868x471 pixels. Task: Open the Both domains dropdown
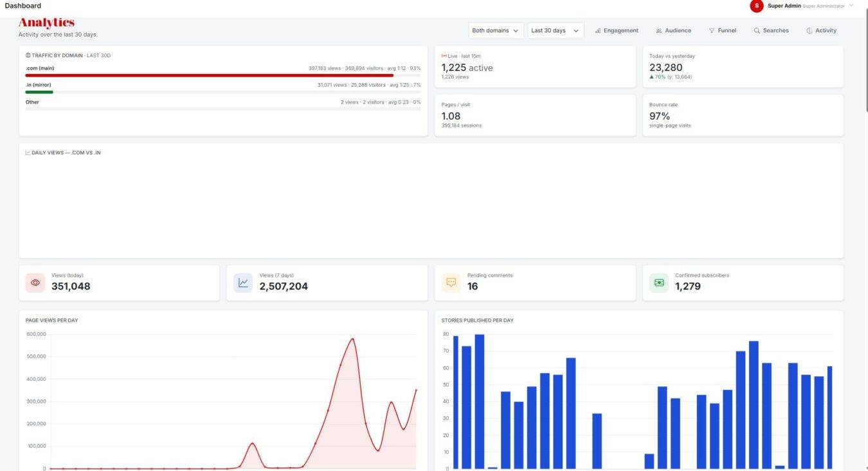click(496, 30)
